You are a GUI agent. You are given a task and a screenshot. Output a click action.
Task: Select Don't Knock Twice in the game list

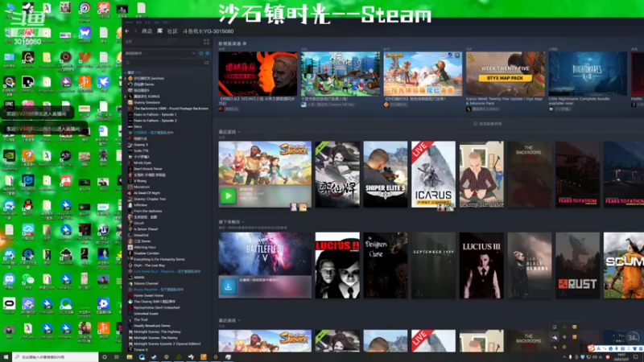pyautogui.click(x=148, y=169)
